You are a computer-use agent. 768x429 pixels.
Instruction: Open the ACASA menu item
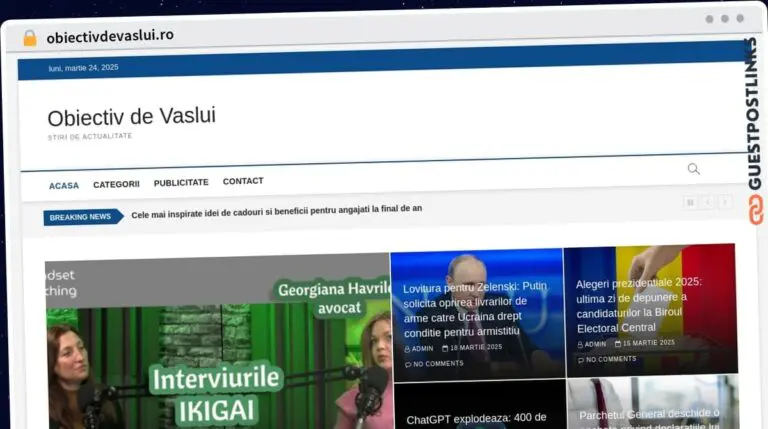tap(64, 185)
